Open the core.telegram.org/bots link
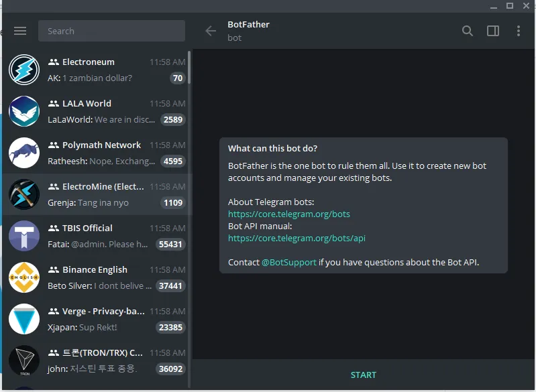Image resolution: width=536 pixels, height=392 pixels. pyautogui.click(x=289, y=214)
